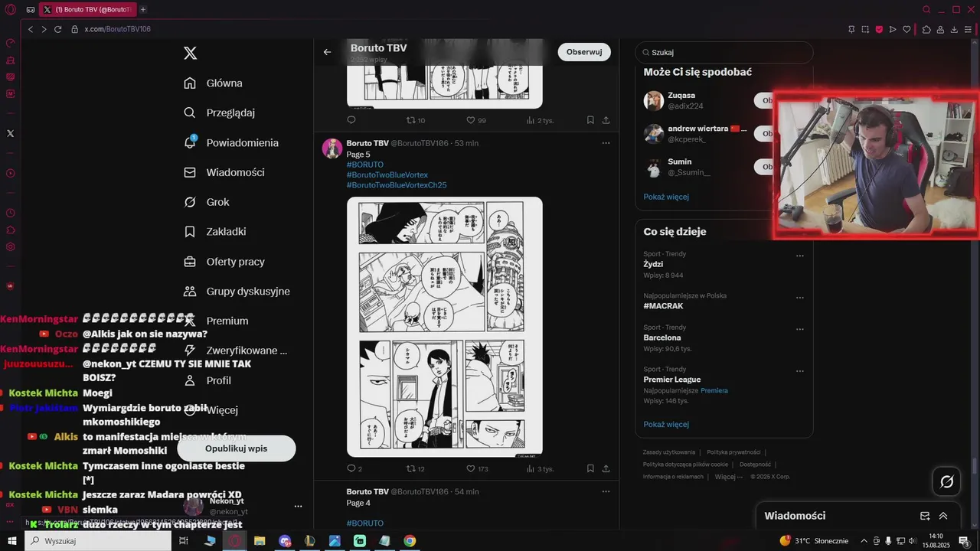
Task: Open the My Flow paper-plane icon
Action: (893, 29)
